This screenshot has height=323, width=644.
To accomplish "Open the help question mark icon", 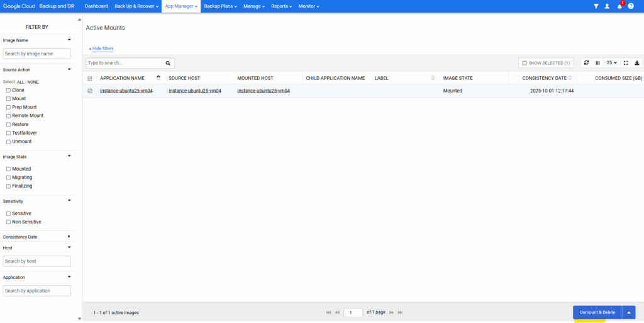I will tap(631, 6).
